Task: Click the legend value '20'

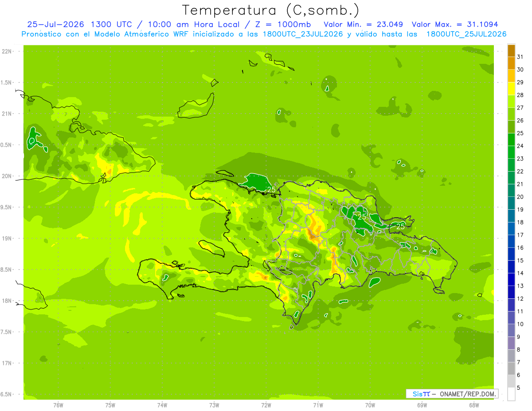Action: pyautogui.click(x=520, y=197)
